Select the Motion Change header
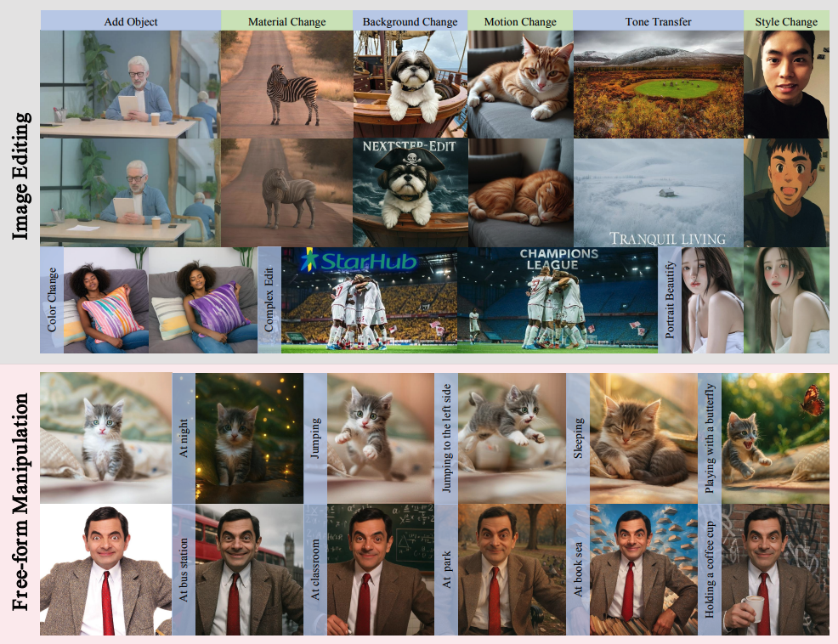The image size is (838, 644). click(520, 21)
